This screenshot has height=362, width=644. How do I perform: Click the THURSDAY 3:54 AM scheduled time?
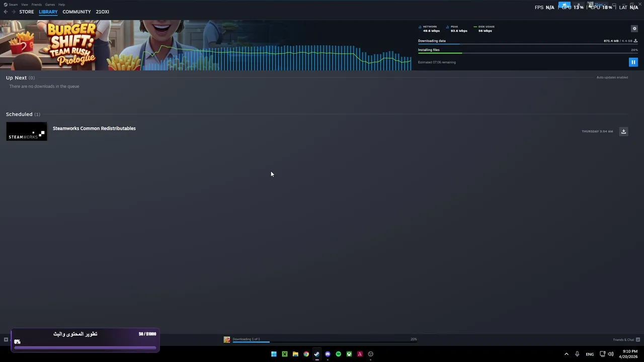point(597,131)
